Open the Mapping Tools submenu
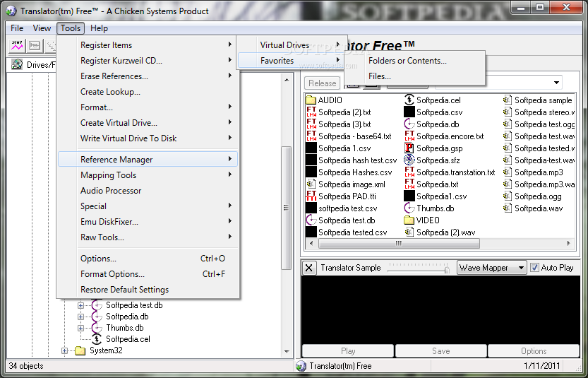The image size is (588, 378). pos(148,175)
